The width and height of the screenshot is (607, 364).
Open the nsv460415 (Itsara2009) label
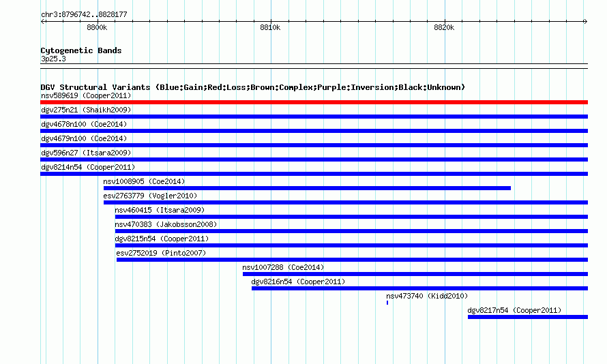pyautogui.click(x=160, y=210)
